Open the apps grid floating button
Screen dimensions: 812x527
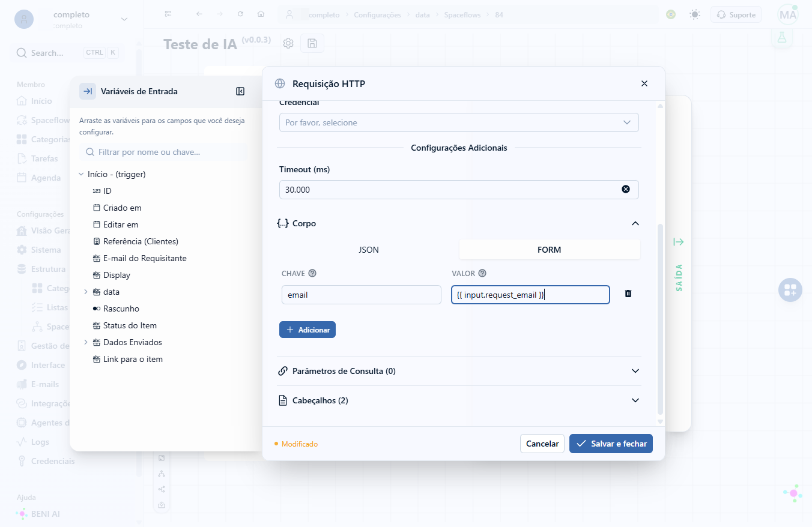(790, 290)
